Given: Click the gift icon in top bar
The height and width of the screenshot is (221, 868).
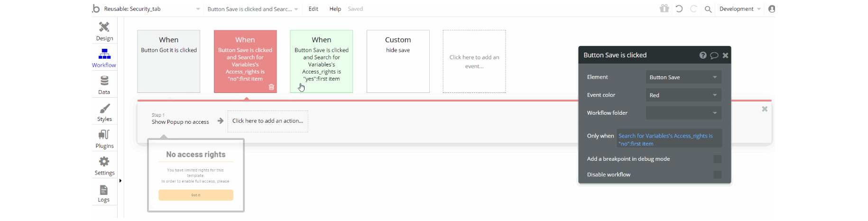Looking at the screenshot, I should tap(664, 9).
